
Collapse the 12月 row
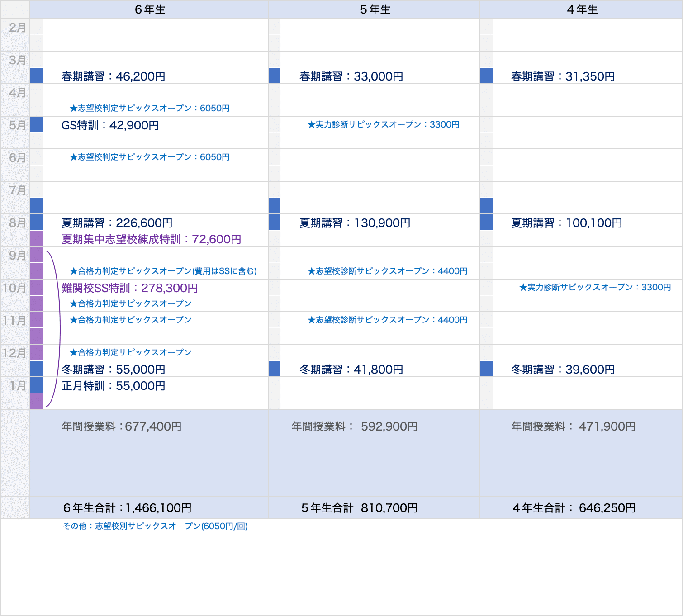point(15,354)
